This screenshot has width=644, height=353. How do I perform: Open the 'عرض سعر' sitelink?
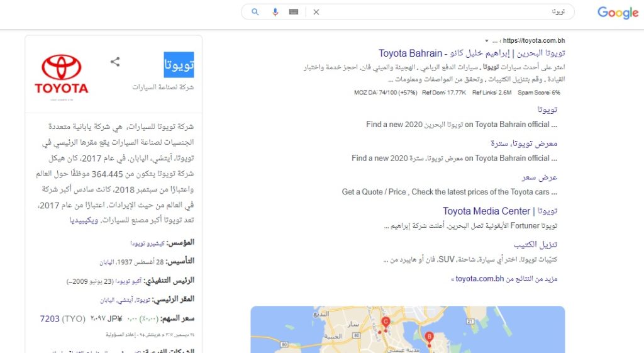point(539,177)
